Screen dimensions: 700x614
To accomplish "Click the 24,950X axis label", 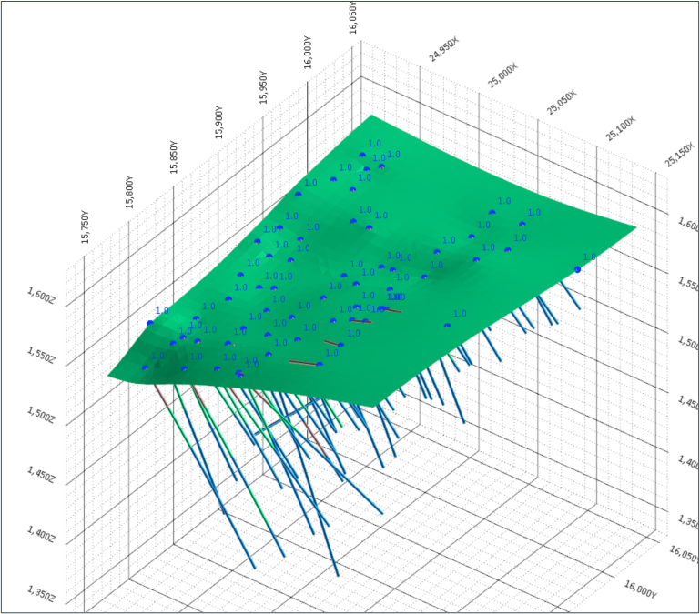I will pyautogui.click(x=444, y=50).
